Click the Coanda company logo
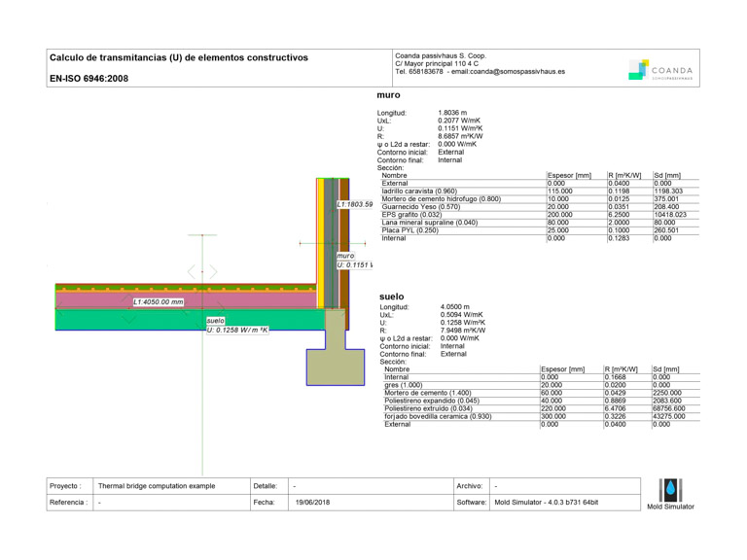 pyautogui.click(x=660, y=70)
